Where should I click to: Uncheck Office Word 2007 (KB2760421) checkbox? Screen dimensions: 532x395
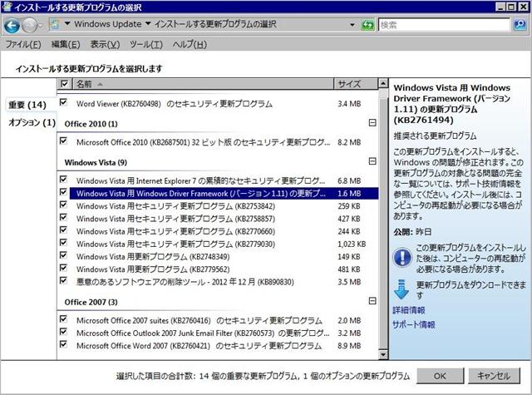point(63,344)
